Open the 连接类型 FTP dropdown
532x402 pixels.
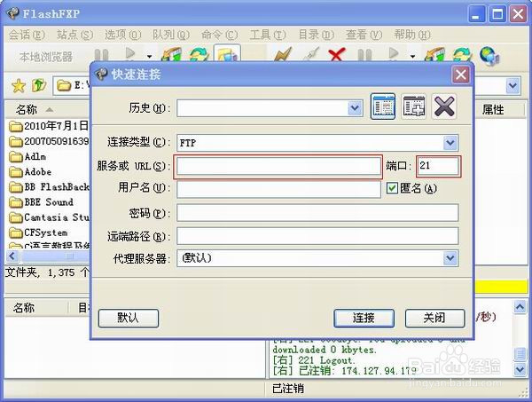point(450,143)
